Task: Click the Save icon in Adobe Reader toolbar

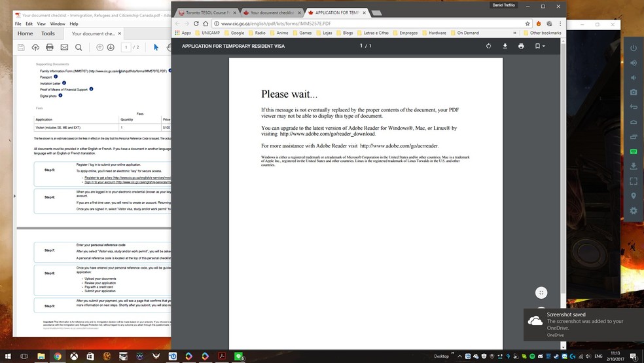Action: (21, 48)
